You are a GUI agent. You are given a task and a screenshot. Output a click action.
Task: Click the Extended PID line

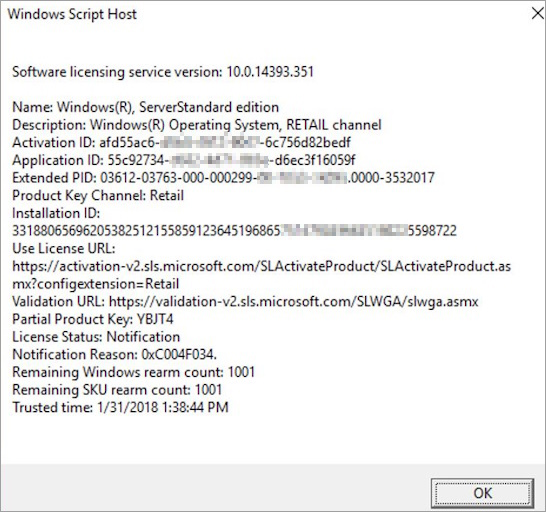223,178
